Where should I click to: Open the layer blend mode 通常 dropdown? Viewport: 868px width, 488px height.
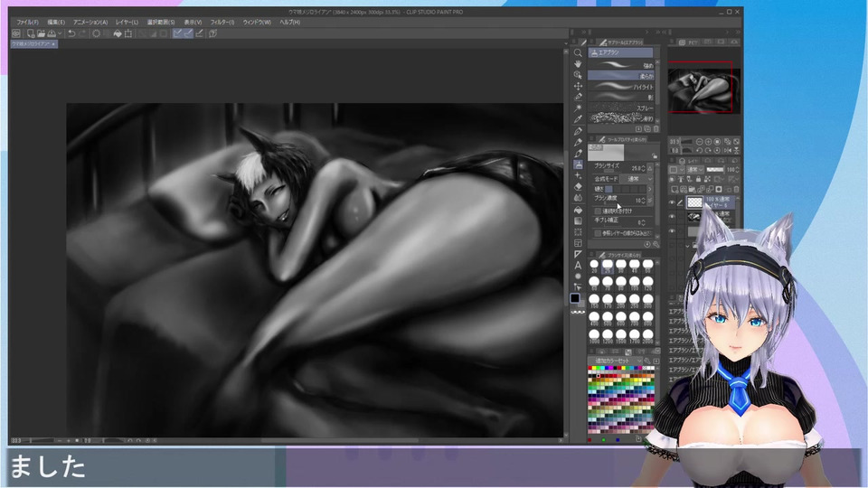(695, 169)
